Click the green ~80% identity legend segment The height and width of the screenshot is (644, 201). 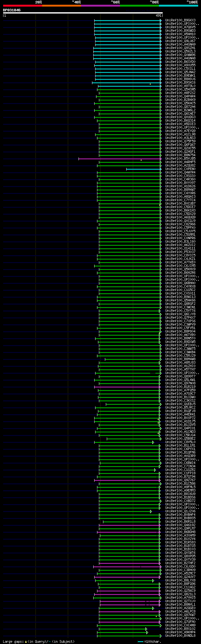click(x=139, y=6)
